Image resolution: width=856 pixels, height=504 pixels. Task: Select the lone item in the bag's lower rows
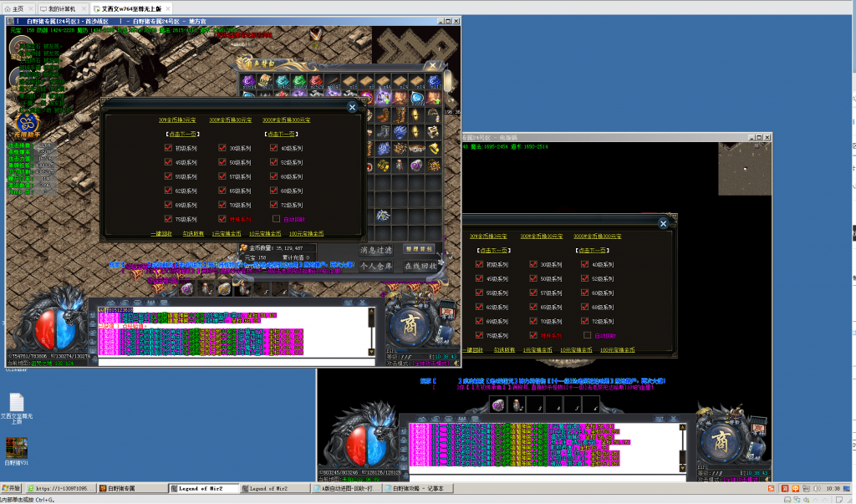tap(383, 216)
